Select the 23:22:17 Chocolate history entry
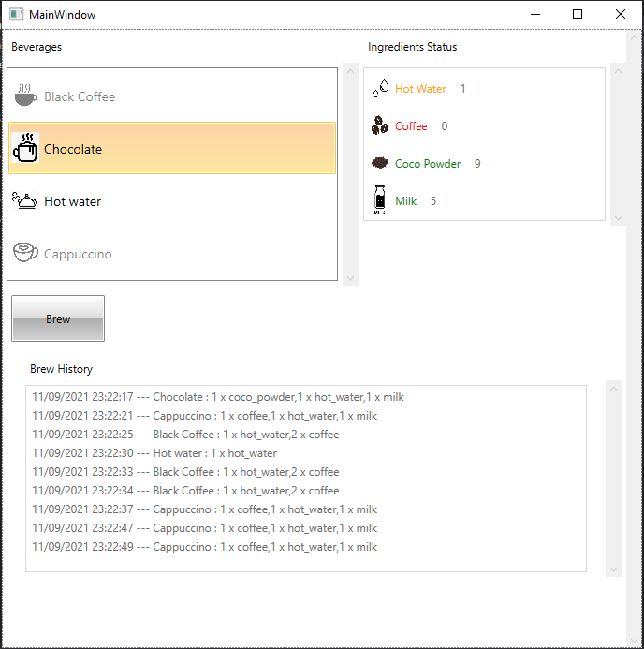Screen dimensions: 644x649 coord(218,397)
